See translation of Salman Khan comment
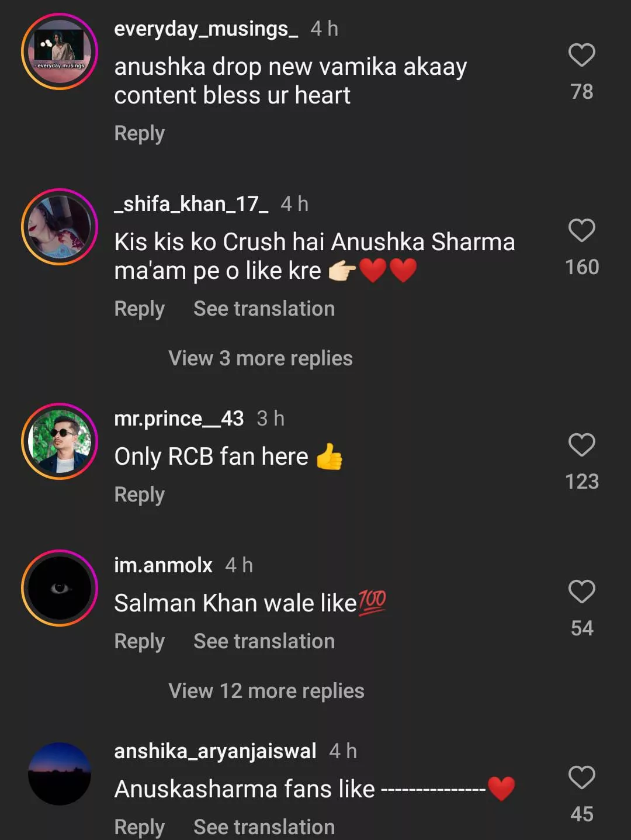This screenshot has height=840, width=631. pyautogui.click(x=264, y=641)
